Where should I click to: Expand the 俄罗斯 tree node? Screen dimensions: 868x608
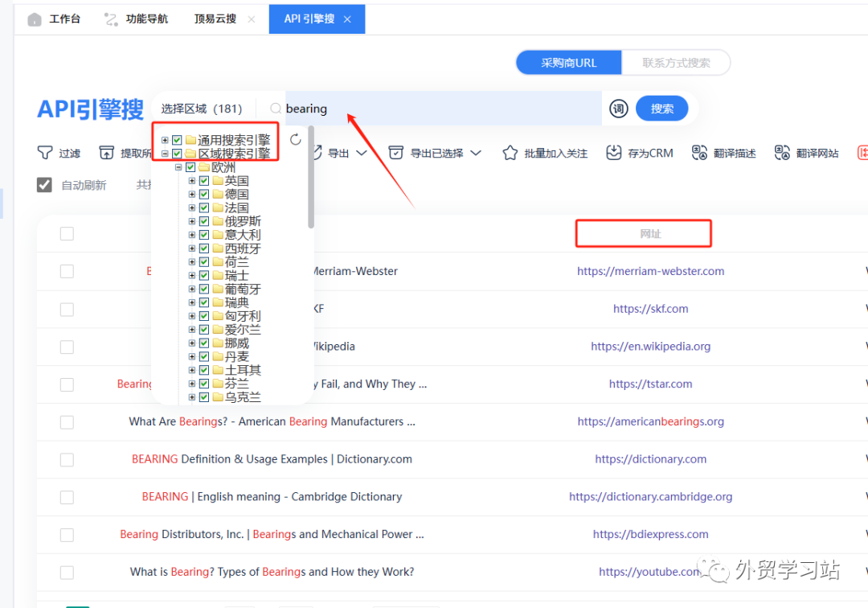point(191,221)
